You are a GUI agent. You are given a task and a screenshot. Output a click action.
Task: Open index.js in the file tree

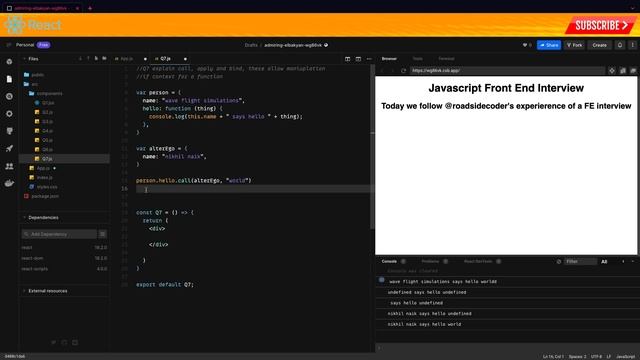coord(44,178)
